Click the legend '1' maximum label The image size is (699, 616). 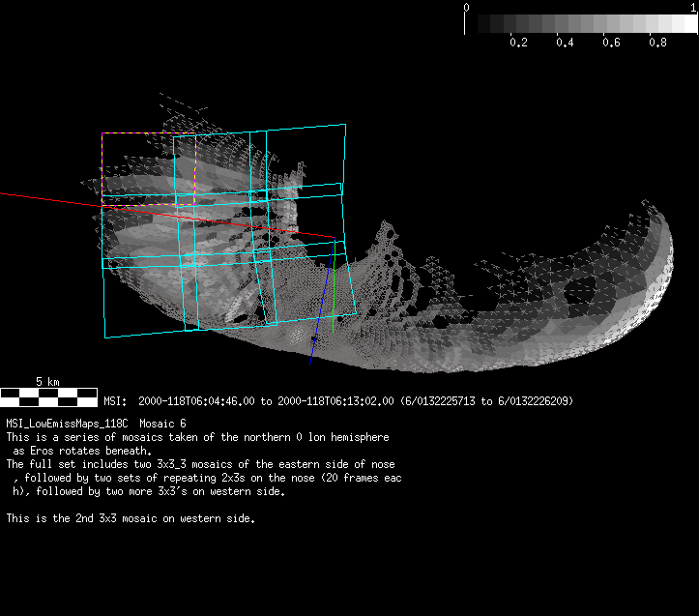pos(694,8)
